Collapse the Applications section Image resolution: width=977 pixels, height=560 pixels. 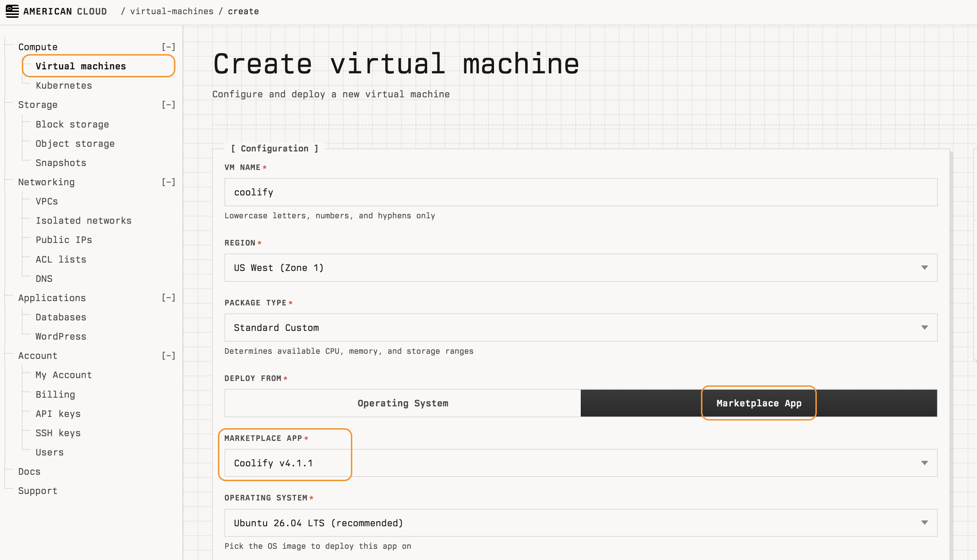[169, 298]
